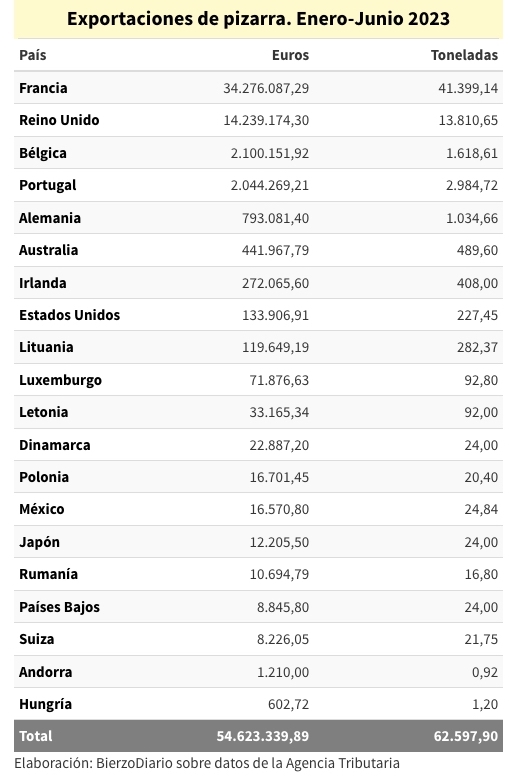Click the País column header
Screen dimensions: 518x784
coord(32,55)
